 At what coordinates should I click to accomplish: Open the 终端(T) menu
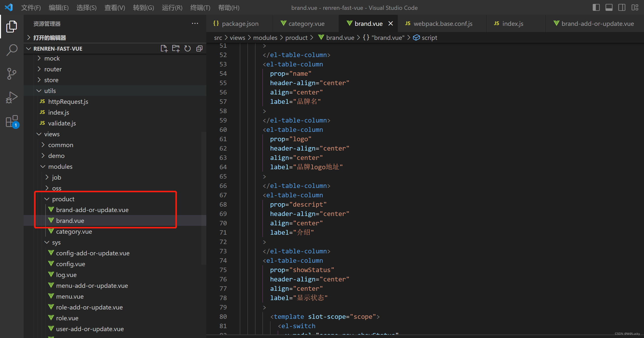200,8
